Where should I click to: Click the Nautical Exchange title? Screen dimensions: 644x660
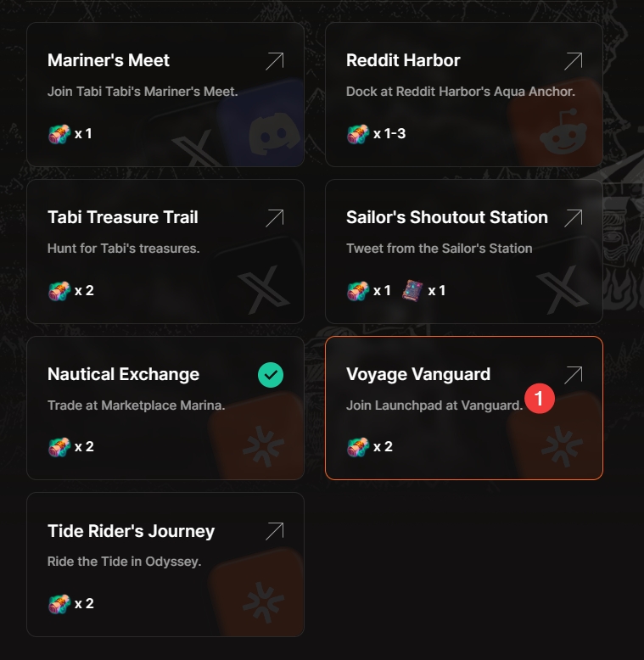124,375
